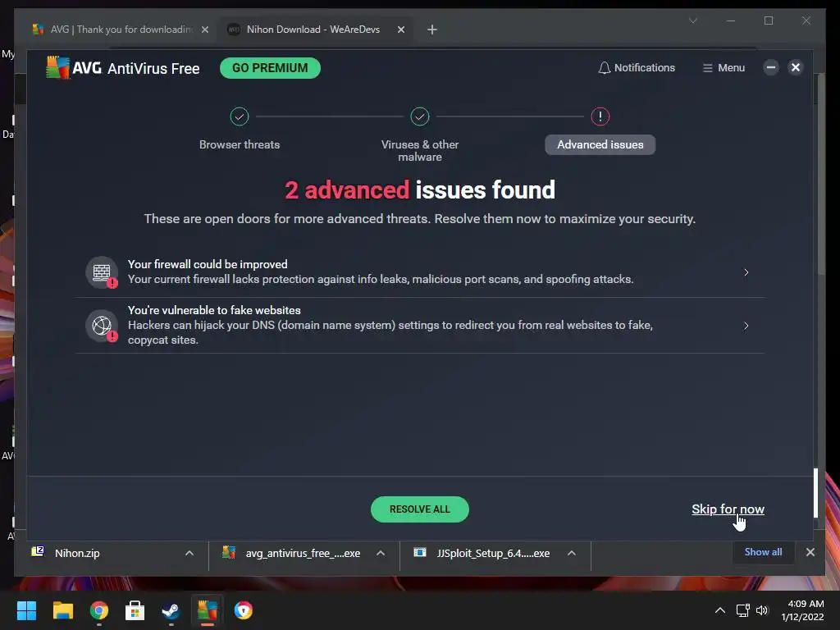
Task: Open the Windows Start menu
Action: tap(26, 610)
